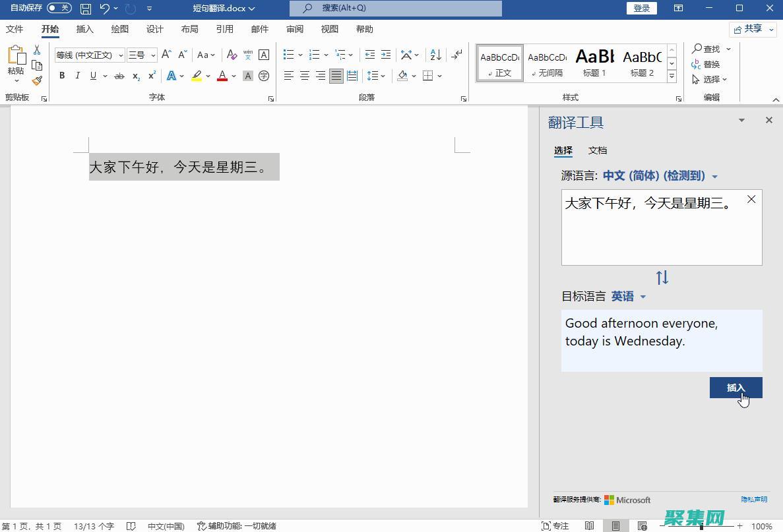This screenshot has height=532, width=783.
Task: Toggle italic formatting
Action: click(78, 76)
